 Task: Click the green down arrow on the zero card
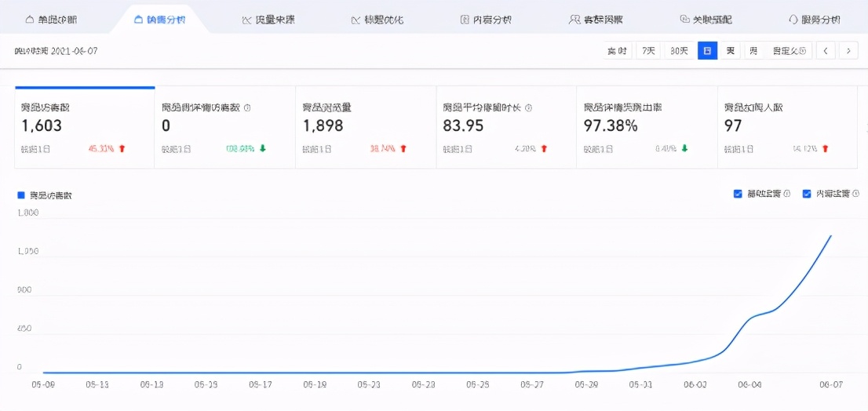point(262,148)
